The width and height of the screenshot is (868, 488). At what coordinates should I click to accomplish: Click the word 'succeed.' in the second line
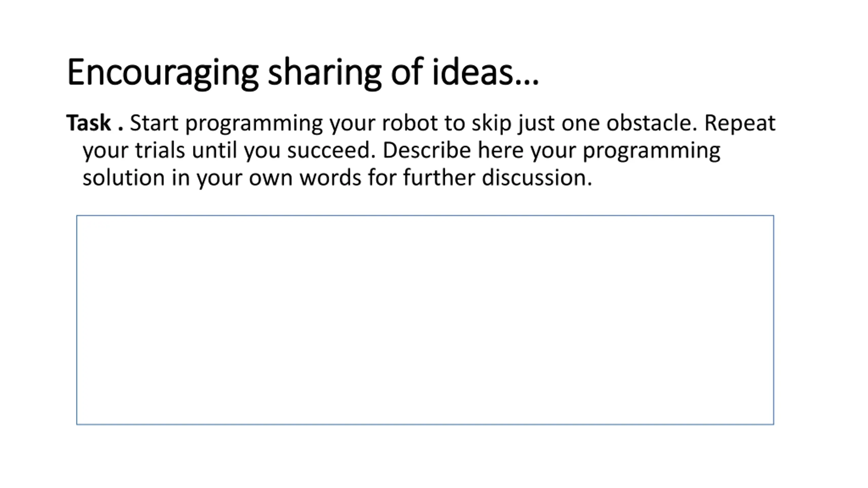coord(332,150)
